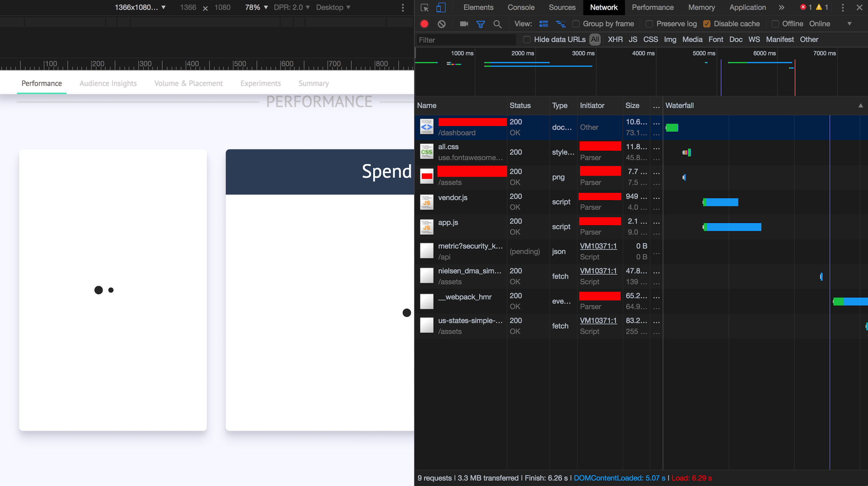
Task: Click the waterfall overview view icon
Action: click(560, 24)
